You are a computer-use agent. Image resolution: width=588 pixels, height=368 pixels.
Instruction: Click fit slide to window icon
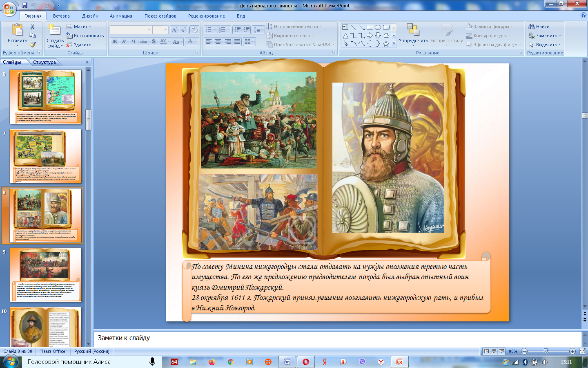coord(582,351)
